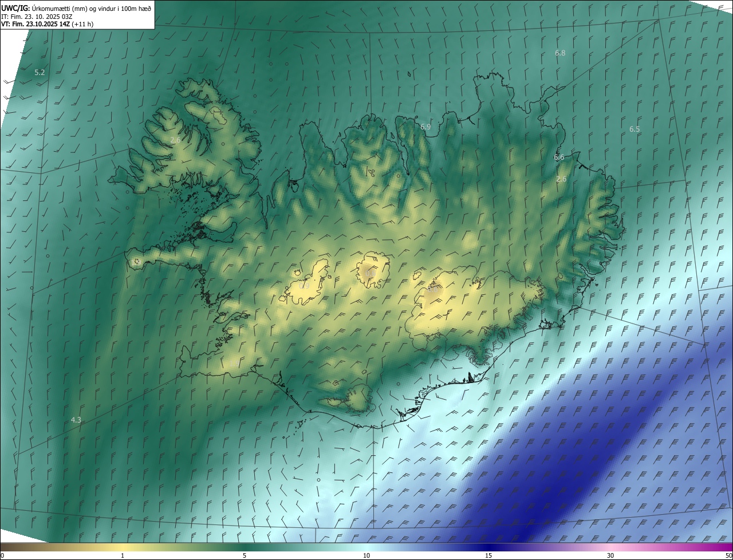Click the 1 tick label on the colour scale

[123, 555]
